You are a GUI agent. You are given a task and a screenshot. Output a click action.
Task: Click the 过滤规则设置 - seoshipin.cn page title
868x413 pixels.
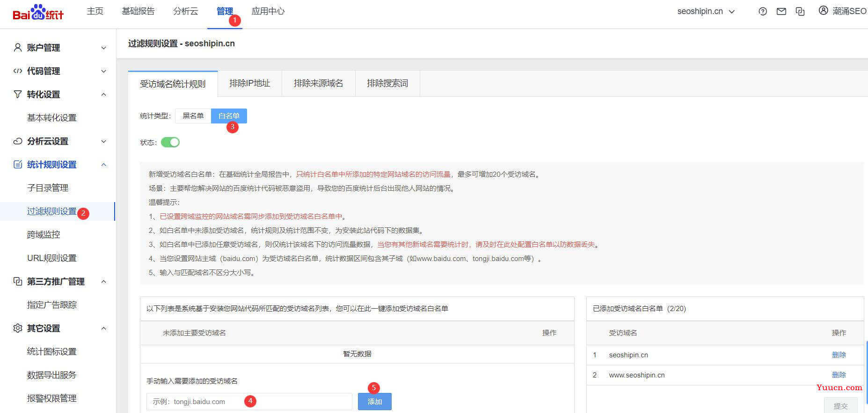tap(182, 43)
